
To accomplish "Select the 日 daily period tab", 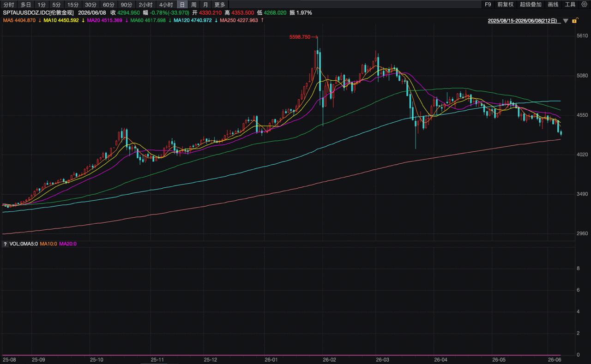I will 182,5.
